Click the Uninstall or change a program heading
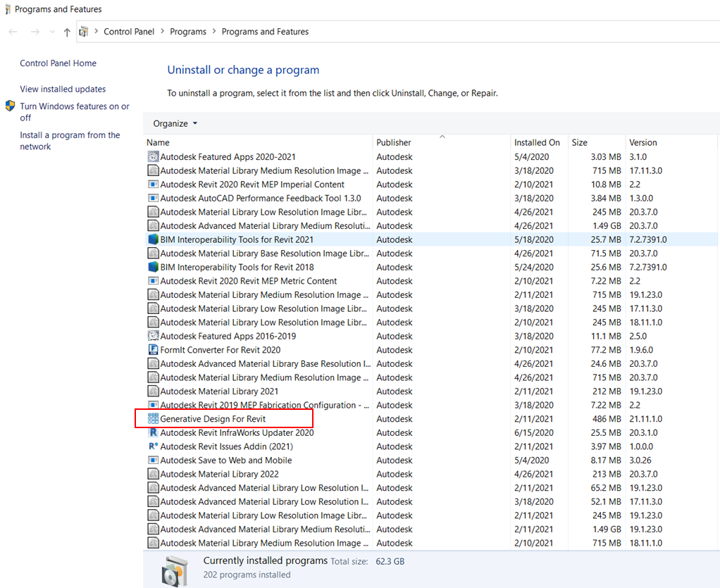The image size is (720, 588). coord(243,70)
